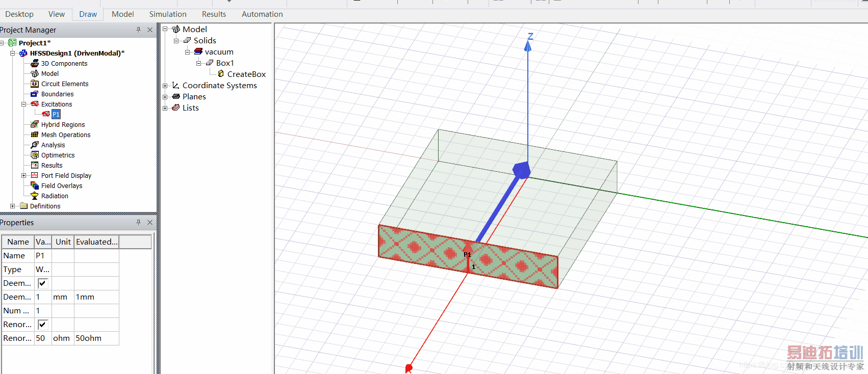The image size is (868, 374).
Task: Click the HFSSDesign1 design icon
Action: point(23,53)
